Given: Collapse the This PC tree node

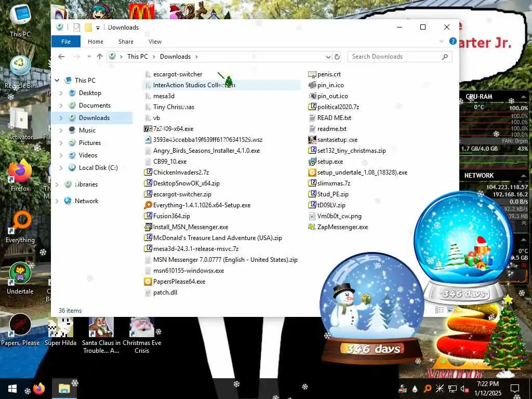Looking at the screenshot, I should coord(57,81).
